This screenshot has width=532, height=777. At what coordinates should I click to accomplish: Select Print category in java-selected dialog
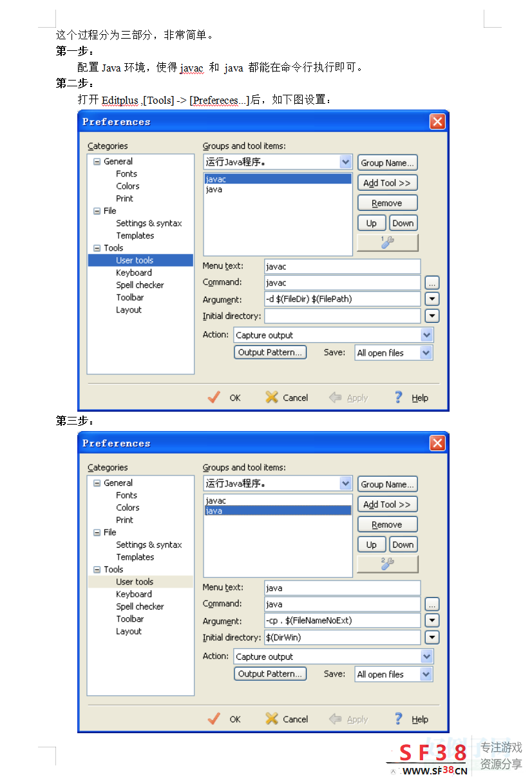[x=125, y=520]
